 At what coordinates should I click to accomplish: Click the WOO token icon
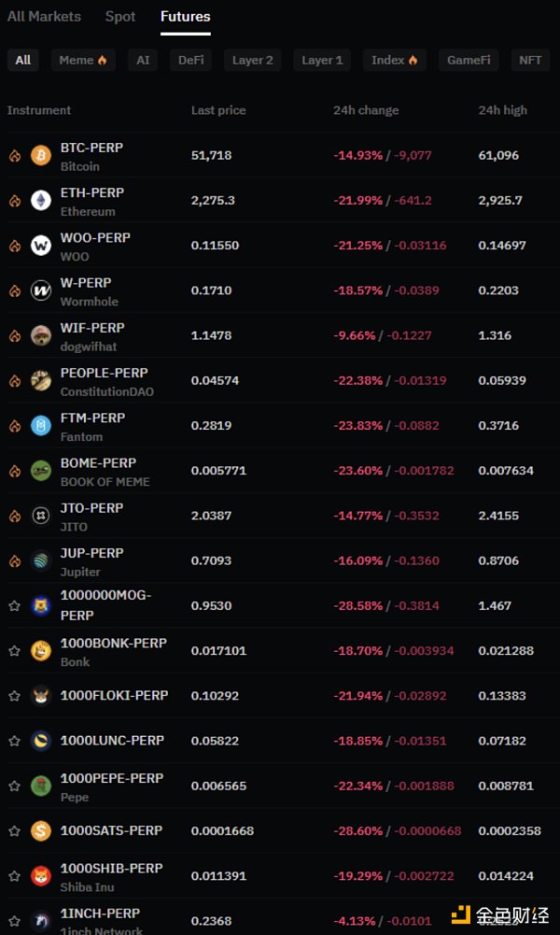pyautogui.click(x=41, y=246)
